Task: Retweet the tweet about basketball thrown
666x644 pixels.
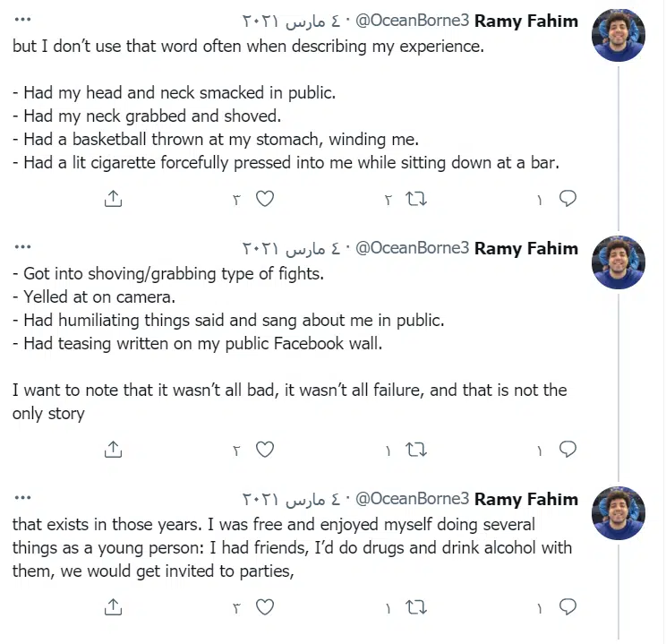Action: pyautogui.click(x=416, y=199)
